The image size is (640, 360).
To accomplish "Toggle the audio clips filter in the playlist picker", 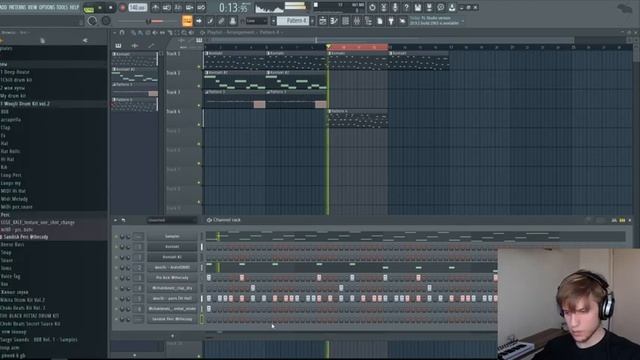I will pyautogui.click(x=135, y=45).
